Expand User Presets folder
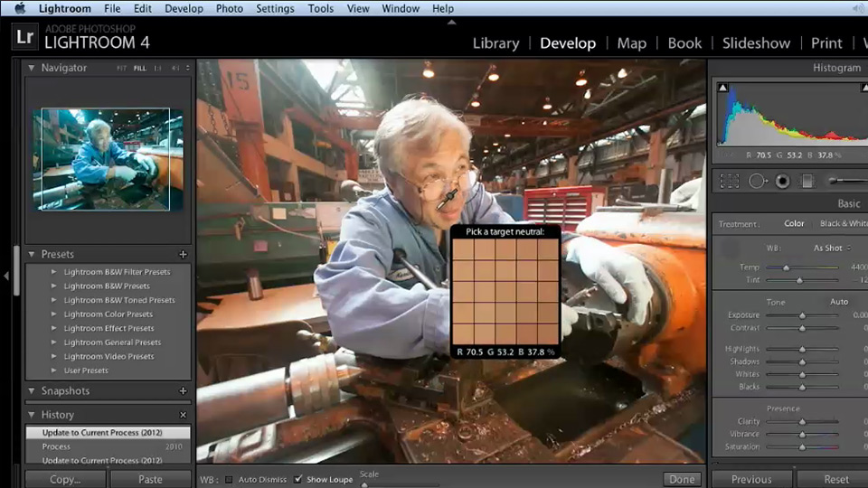 tap(53, 371)
